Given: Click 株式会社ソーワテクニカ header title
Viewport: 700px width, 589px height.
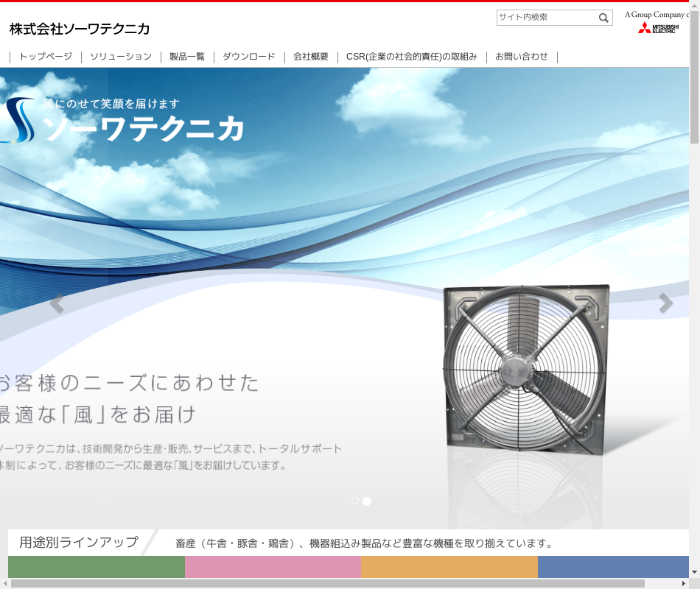Looking at the screenshot, I should pos(80,29).
